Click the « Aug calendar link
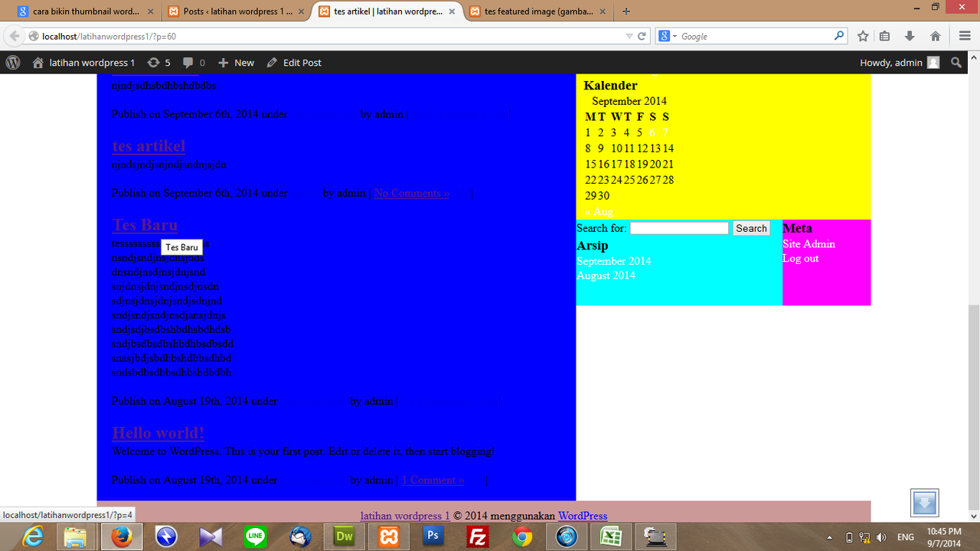Screen dimensions: 980x551 pos(599,211)
